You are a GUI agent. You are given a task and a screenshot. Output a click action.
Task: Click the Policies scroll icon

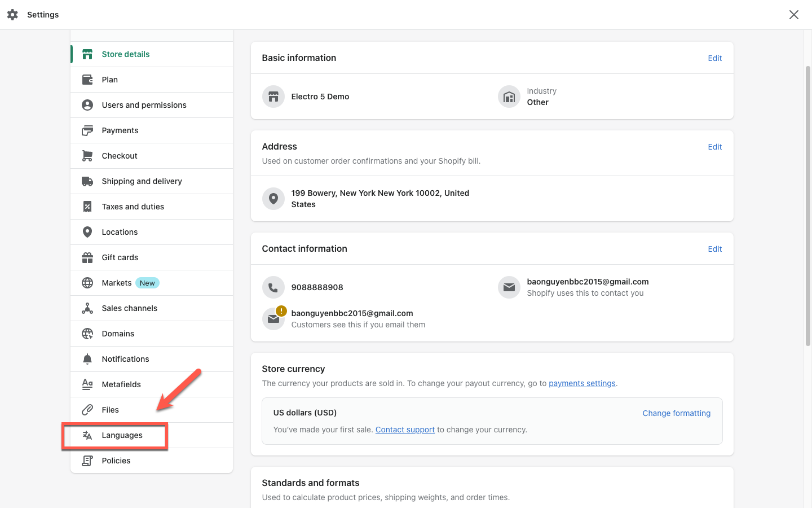point(87,461)
